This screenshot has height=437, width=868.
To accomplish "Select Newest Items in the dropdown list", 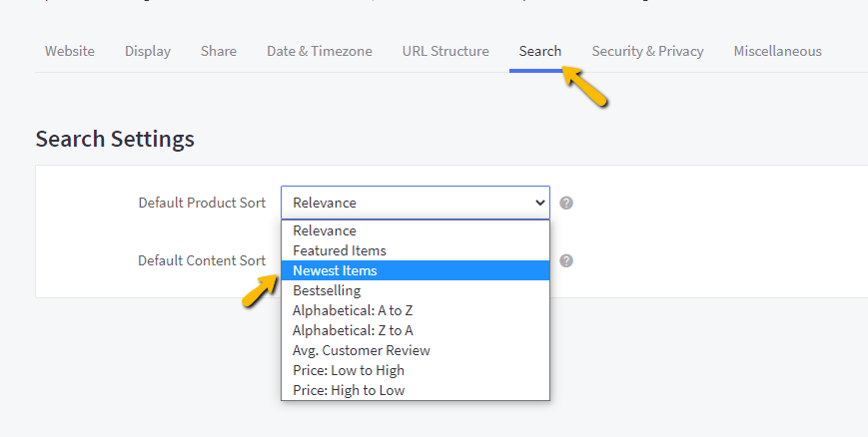I will point(416,270).
